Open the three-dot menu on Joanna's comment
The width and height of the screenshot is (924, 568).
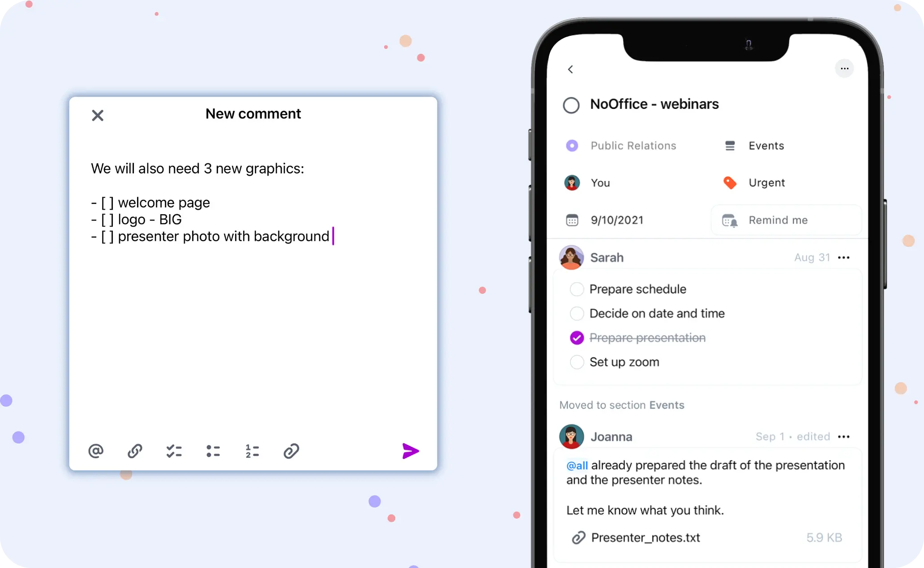coord(846,437)
